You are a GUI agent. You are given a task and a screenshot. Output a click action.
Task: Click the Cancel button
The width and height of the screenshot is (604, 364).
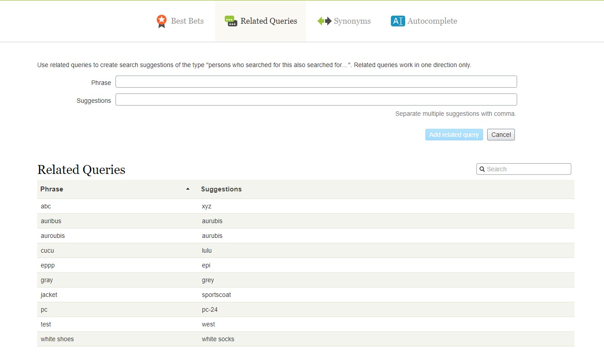(x=501, y=135)
